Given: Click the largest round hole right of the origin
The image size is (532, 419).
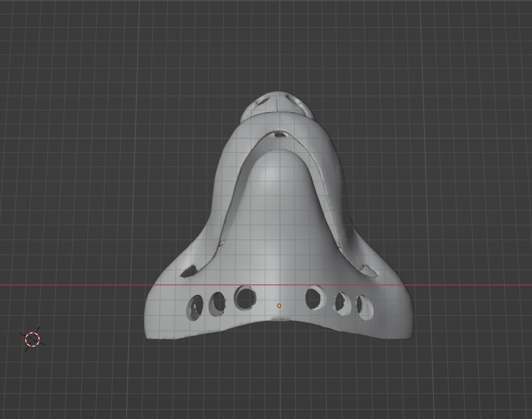Looking at the screenshot, I should [315, 298].
